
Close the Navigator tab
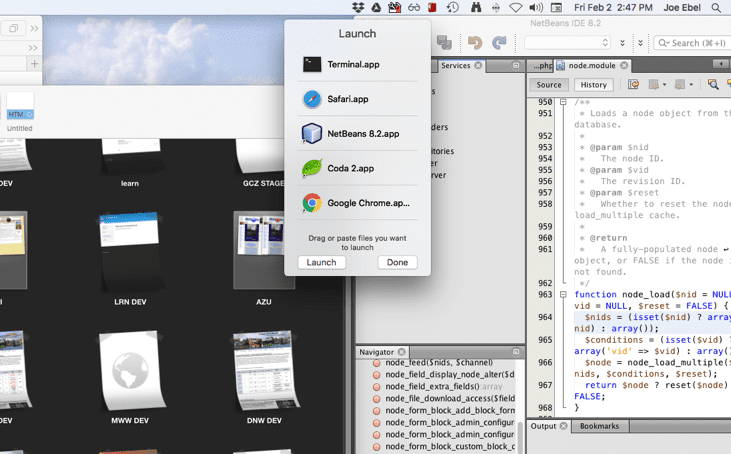coord(401,351)
